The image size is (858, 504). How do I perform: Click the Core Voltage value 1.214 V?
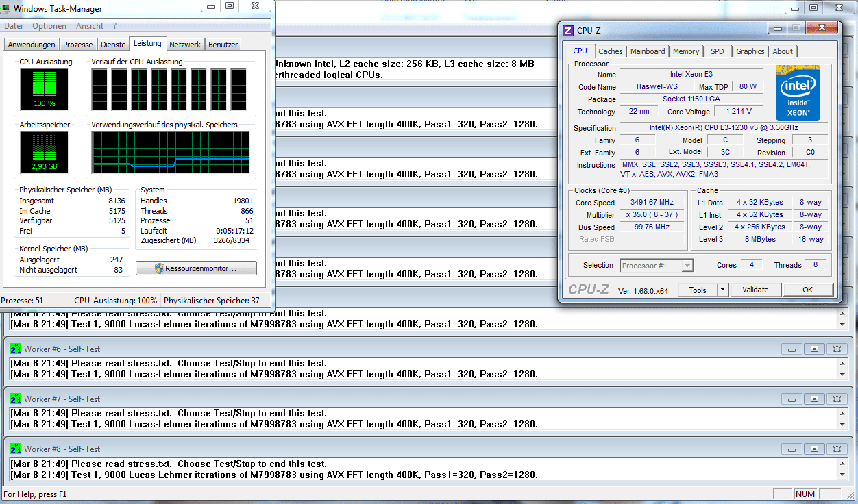point(739,112)
